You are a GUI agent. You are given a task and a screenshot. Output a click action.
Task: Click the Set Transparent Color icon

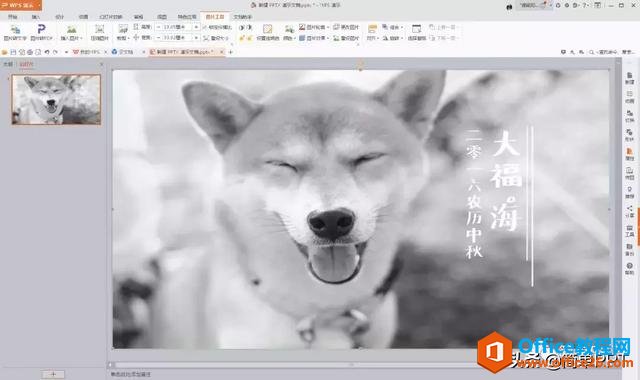click(x=267, y=29)
